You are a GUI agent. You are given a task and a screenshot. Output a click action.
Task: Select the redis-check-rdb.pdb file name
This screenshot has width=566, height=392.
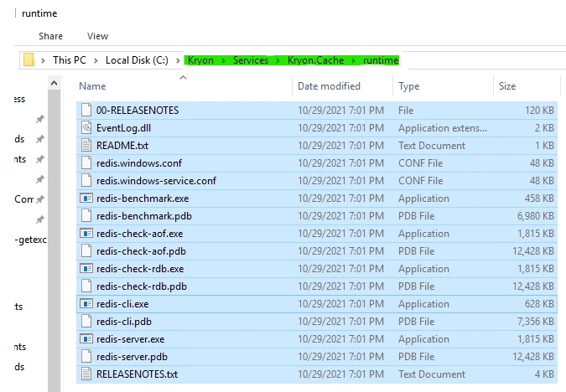tap(142, 286)
